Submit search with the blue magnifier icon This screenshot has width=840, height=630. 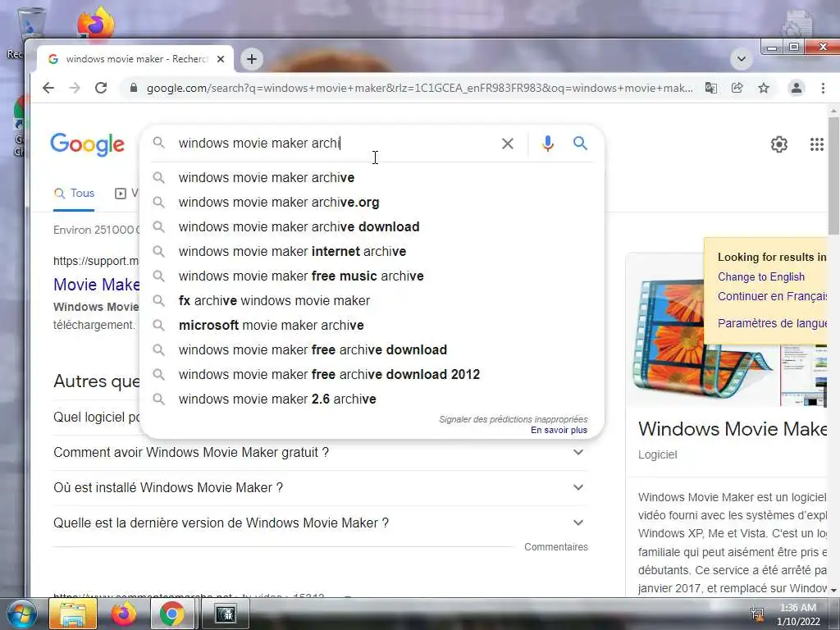click(x=580, y=143)
